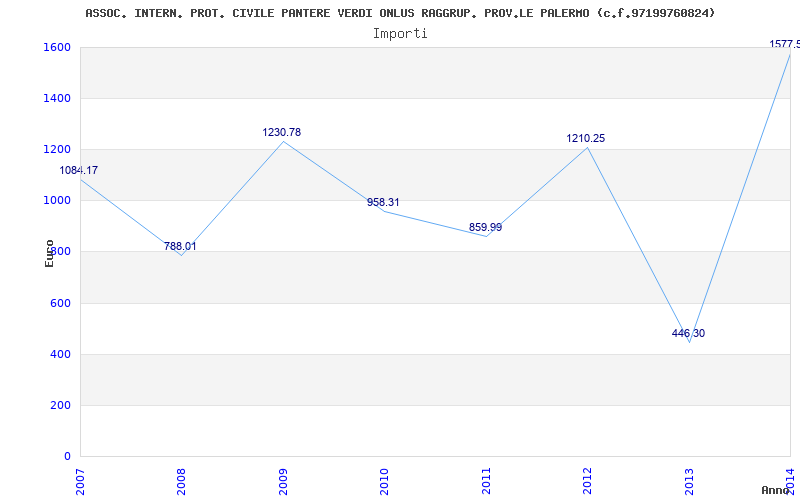Select the 2012 x-axis year label
This screenshot has width=800, height=500.
coord(587,482)
